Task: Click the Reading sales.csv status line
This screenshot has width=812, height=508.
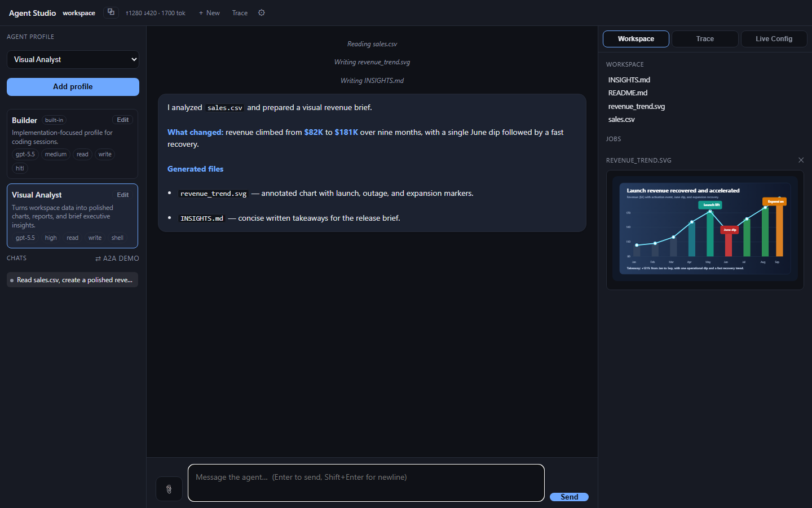Action: [372, 44]
